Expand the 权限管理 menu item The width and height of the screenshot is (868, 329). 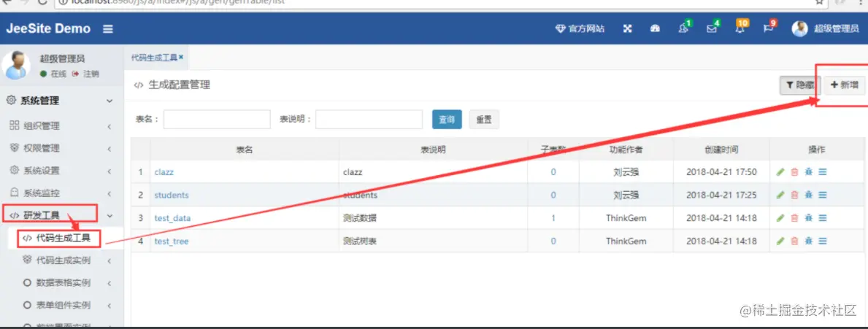61,148
